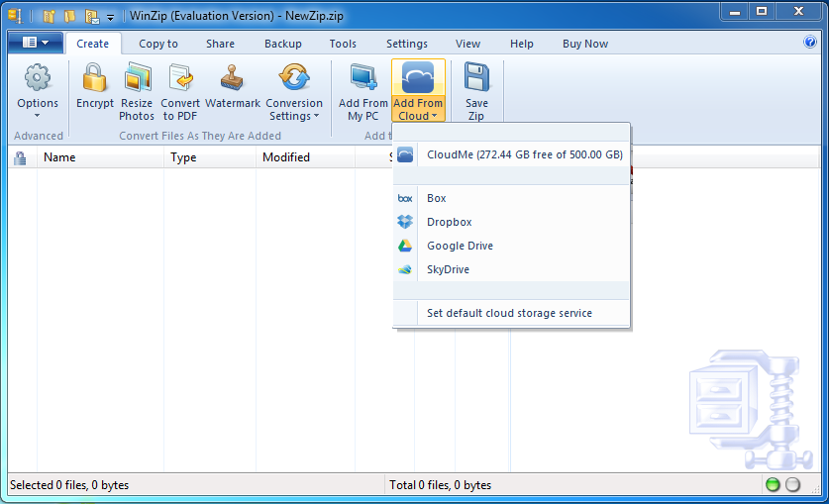Viewport: 829px width, 504px height.
Task: Open the Copy to tab
Action: click(x=158, y=44)
